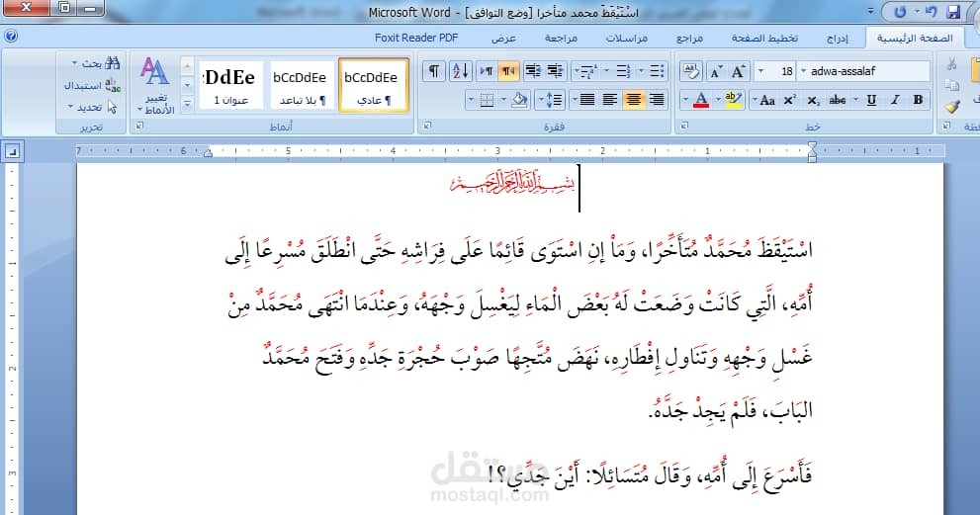Open the font name dropdown next to adwa-assalaf
The image size is (980, 515).
click(x=804, y=71)
